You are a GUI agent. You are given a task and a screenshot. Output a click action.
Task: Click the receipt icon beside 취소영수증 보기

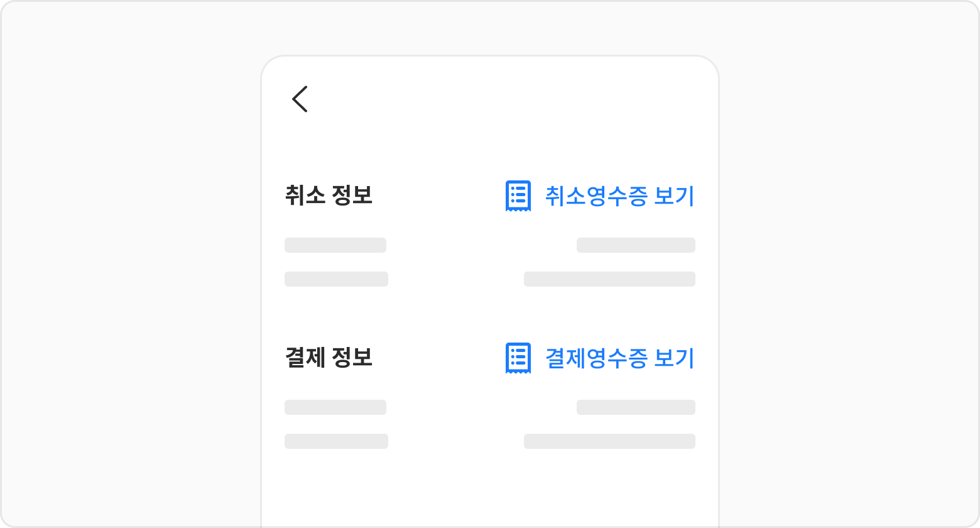point(518,196)
